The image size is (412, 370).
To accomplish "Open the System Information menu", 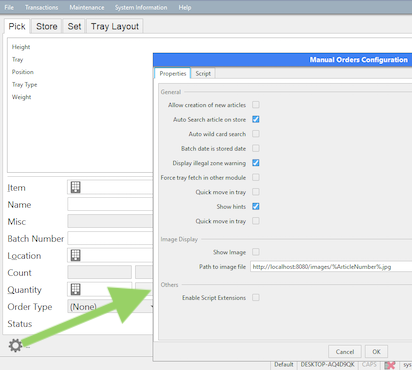I will (x=141, y=7).
